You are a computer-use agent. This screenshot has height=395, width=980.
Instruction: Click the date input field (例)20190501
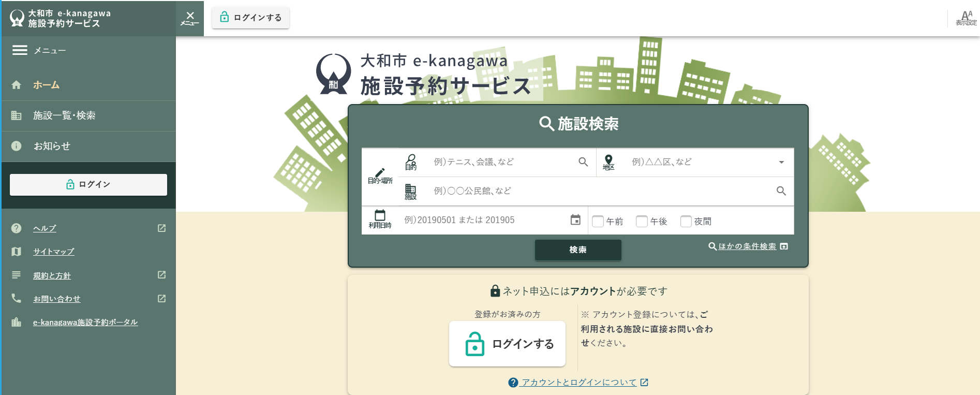(x=484, y=220)
